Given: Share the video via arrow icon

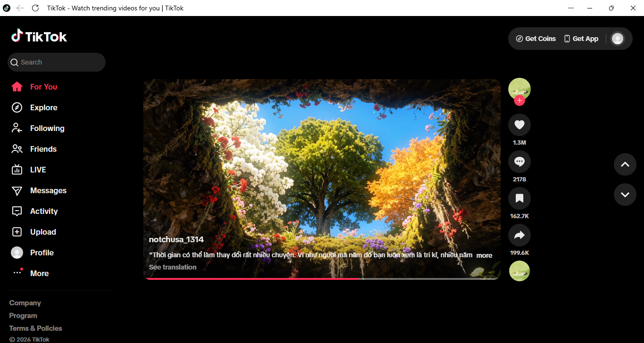Looking at the screenshot, I should pos(519,235).
